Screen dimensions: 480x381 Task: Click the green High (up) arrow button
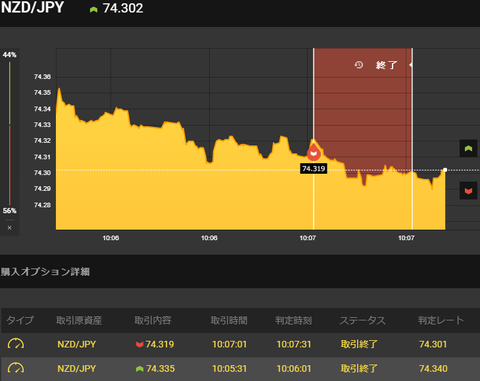pyautogui.click(x=468, y=148)
